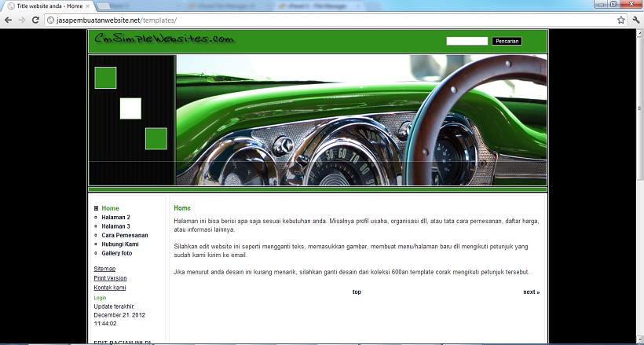Go to next page via 'next »' link

(x=531, y=292)
